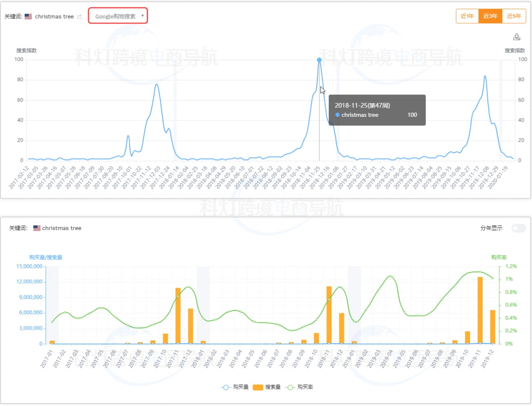The height and width of the screenshot is (406, 532).
Task: Toggle the 购买率 series visibility in the legend
Action: click(x=306, y=387)
